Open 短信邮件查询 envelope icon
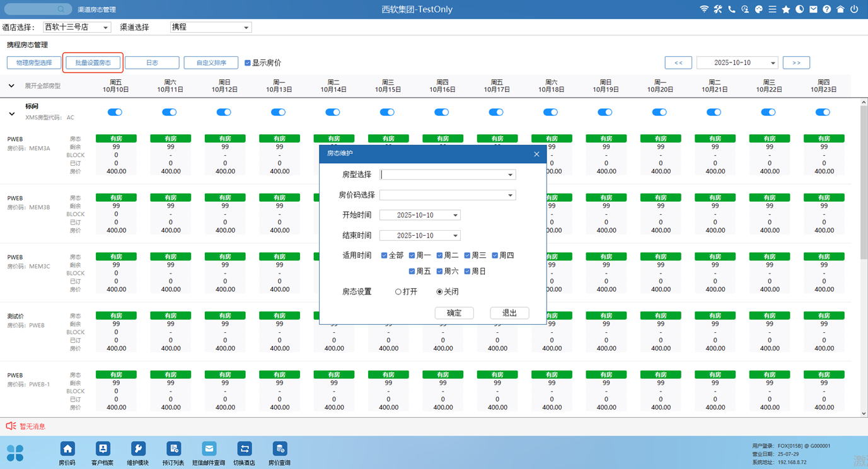 pos(209,449)
